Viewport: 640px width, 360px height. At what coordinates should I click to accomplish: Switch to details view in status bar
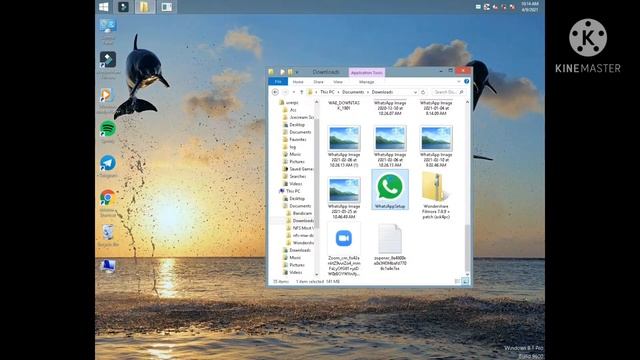(457, 281)
